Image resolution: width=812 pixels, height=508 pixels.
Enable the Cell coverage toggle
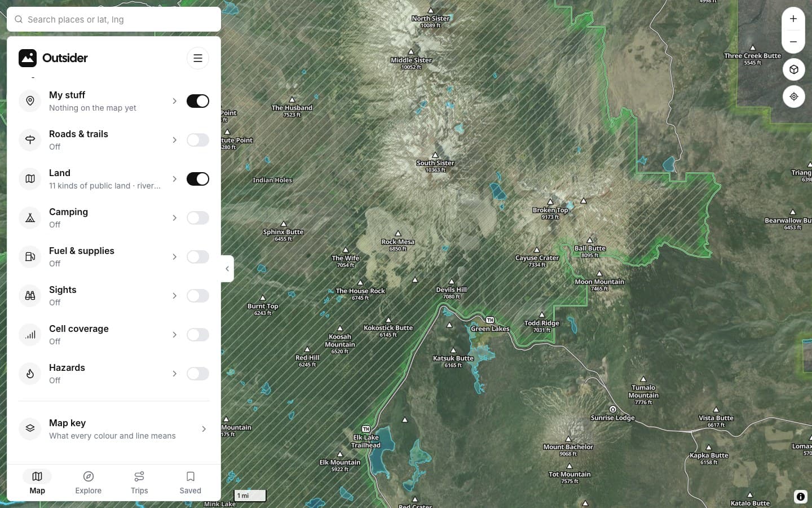(198, 335)
